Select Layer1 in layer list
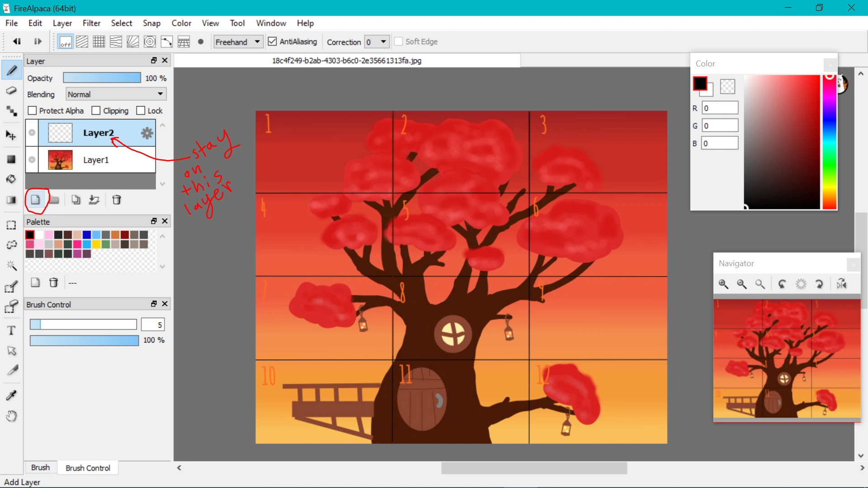Image resolution: width=868 pixels, height=488 pixels. tap(96, 160)
